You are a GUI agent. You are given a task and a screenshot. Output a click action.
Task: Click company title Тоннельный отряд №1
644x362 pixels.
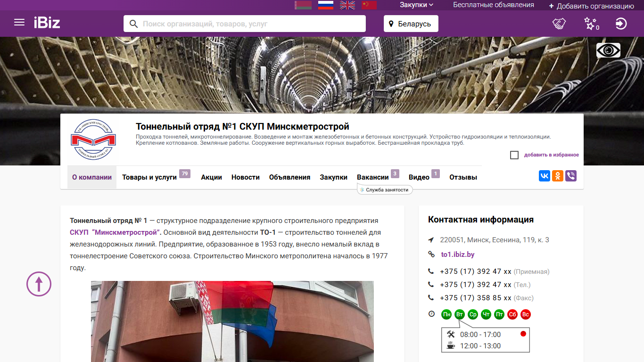[x=242, y=126]
